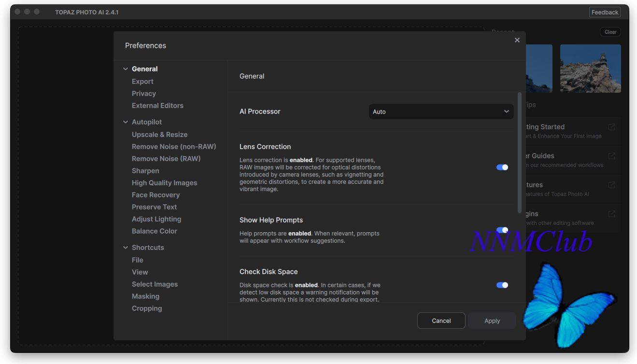Image resolution: width=637 pixels, height=364 pixels.
Task: Open external link icon for Plugins row
Action: coord(612,214)
